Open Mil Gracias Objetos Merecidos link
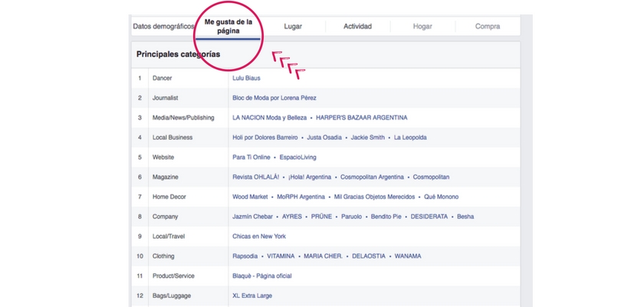 (x=375, y=196)
